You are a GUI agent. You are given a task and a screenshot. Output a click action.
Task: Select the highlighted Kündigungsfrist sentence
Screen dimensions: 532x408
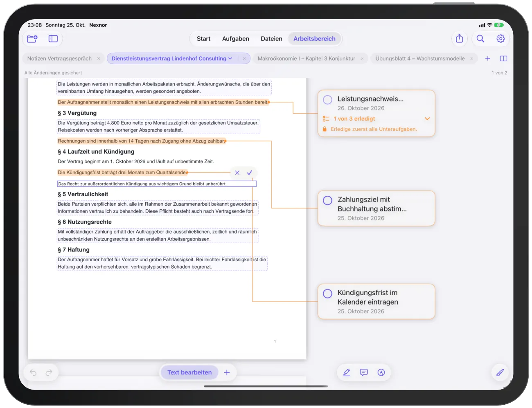tap(122, 173)
